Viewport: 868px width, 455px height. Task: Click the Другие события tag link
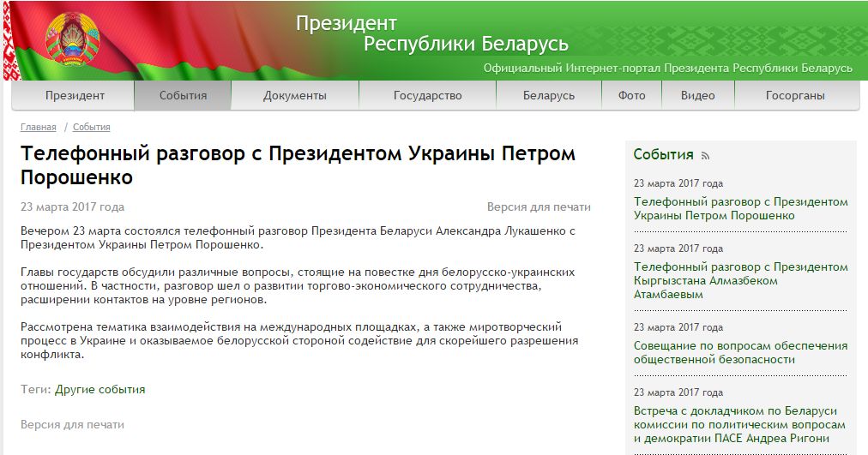(100, 390)
